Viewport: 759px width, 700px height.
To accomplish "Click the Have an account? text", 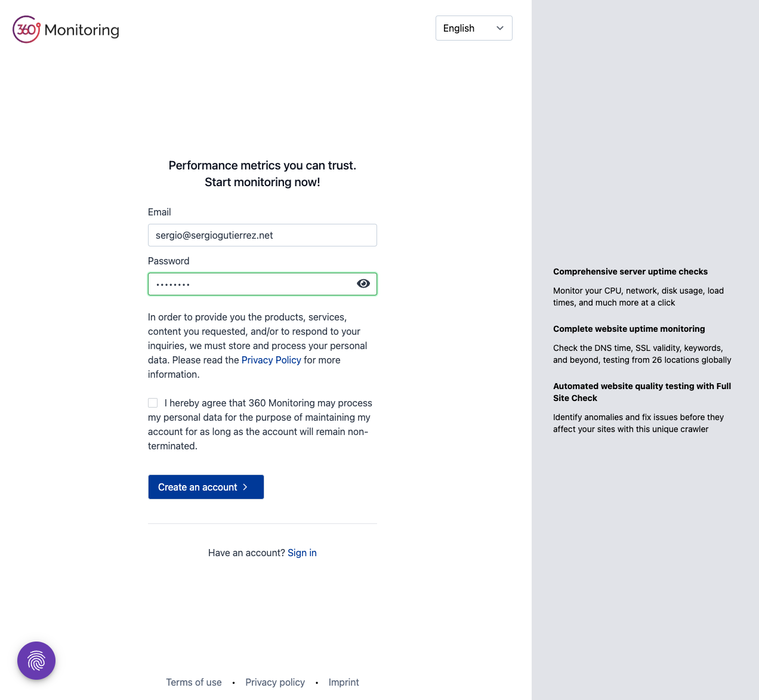I will pos(246,553).
